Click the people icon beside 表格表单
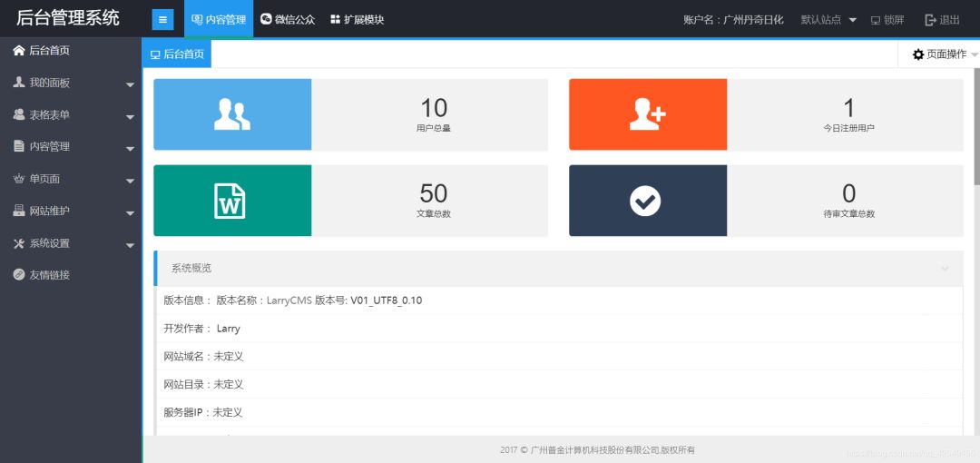Image resolution: width=980 pixels, height=463 pixels. pos(19,114)
